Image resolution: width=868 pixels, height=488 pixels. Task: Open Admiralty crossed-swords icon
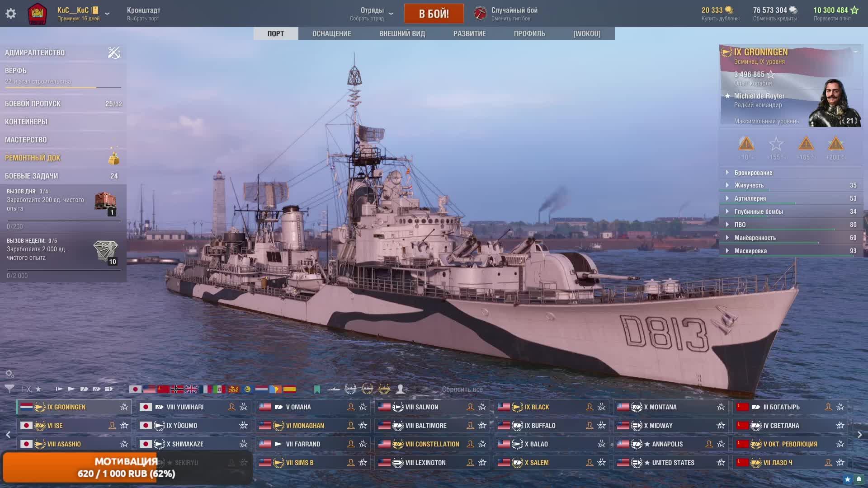coord(114,52)
